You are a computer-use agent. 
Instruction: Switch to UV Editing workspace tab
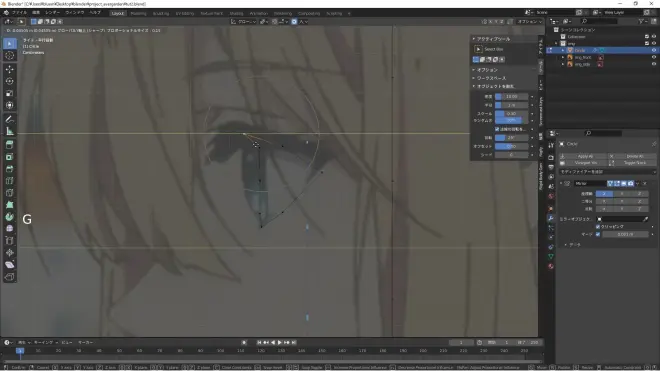click(185, 13)
